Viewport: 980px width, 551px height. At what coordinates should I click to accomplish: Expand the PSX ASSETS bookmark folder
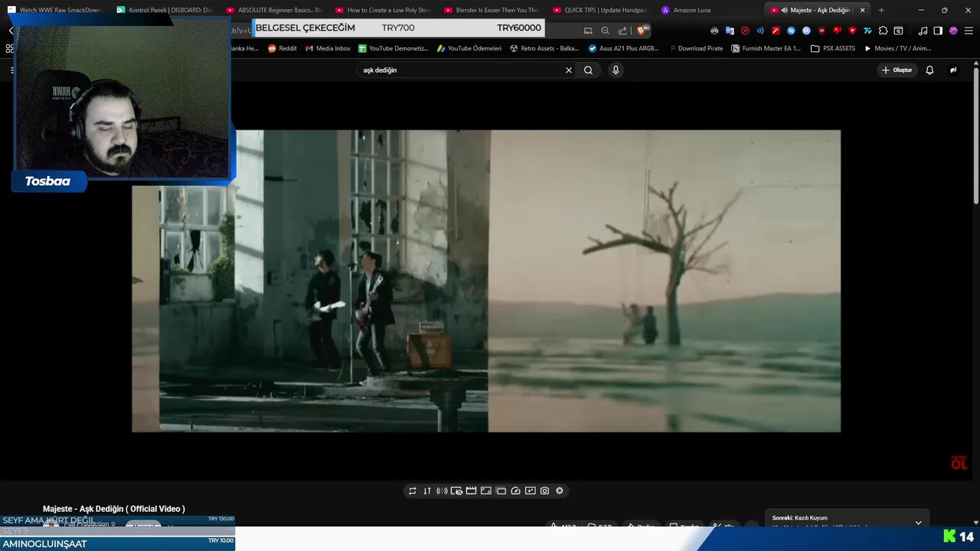pos(833,48)
